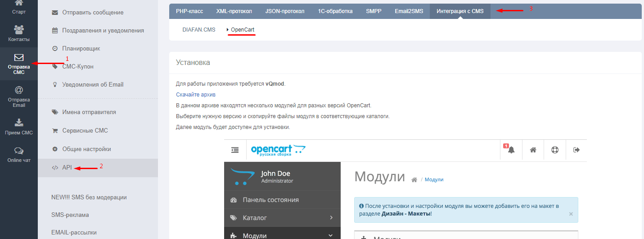Click the OpenCart logo in screenshot
644x239 pixels.
coord(278,150)
